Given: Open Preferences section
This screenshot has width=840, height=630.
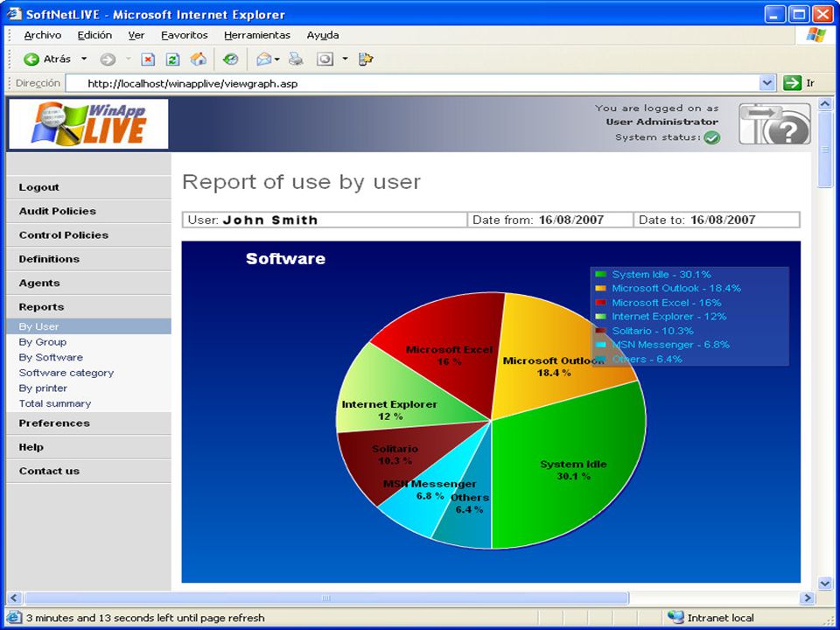Looking at the screenshot, I should pyautogui.click(x=89, y=423).
